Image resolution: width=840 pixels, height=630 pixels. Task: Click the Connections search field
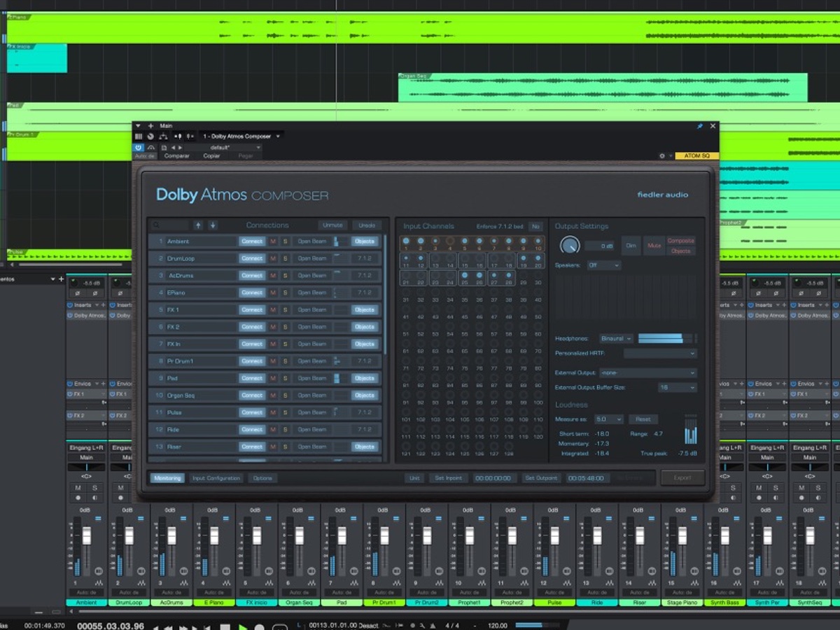tap(170, 225)
